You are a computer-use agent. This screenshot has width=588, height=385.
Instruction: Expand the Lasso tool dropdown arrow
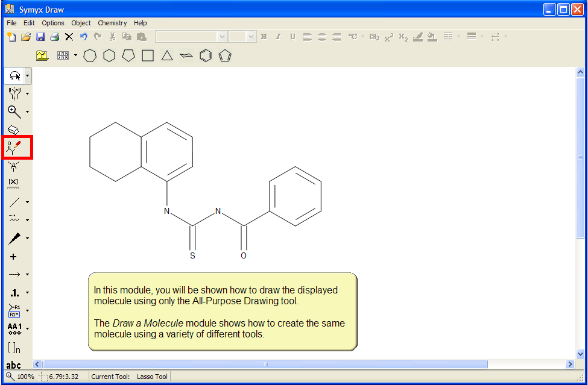pos(28,77)
